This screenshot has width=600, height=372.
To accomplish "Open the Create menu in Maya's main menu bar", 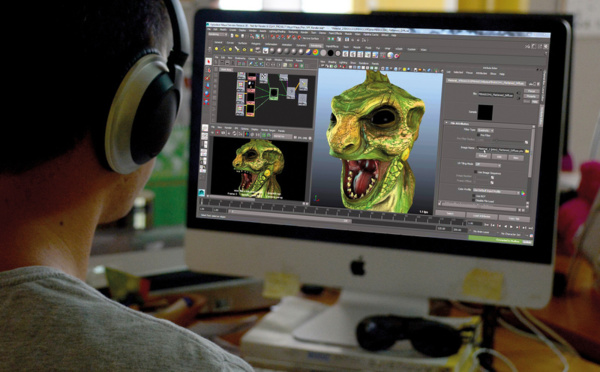I will [233, 30].
